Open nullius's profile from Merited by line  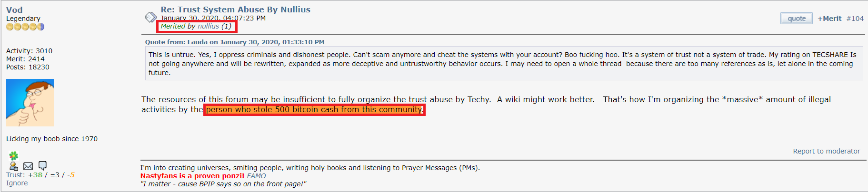[209, 26]
